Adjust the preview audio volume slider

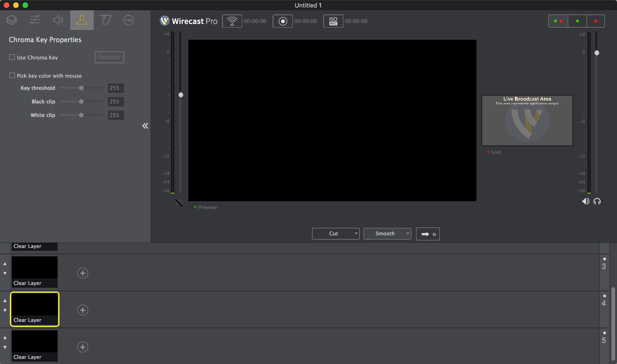click(181, 95)
